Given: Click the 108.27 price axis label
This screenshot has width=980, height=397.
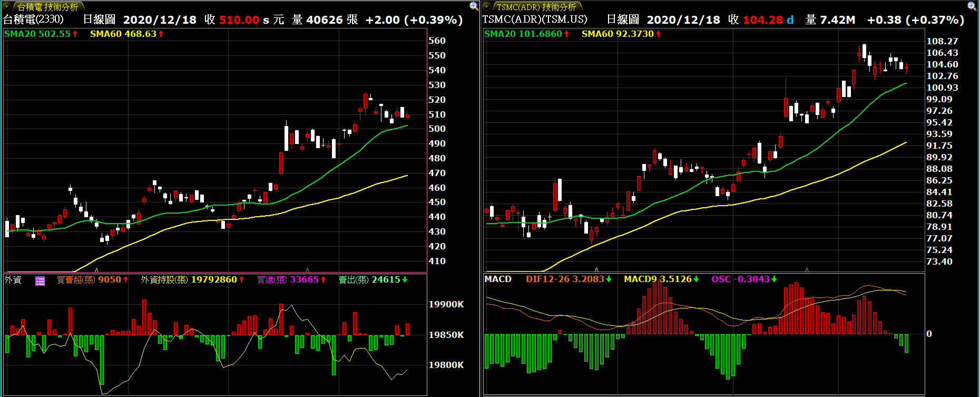Looking at the screenshot, I should pyautogui.click(x=943, y=41).
